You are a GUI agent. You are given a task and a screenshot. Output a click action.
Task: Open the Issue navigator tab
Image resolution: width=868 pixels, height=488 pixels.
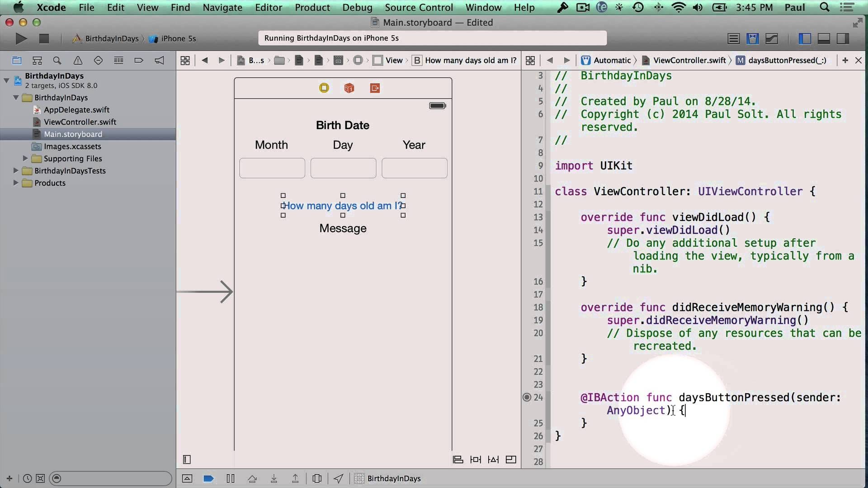pyautogui.click(x=78, y=61)
